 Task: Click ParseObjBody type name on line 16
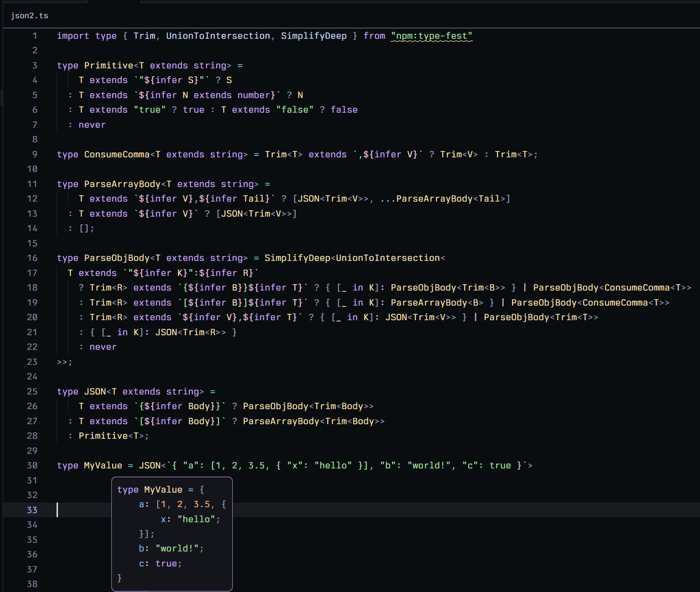[117, 258]
